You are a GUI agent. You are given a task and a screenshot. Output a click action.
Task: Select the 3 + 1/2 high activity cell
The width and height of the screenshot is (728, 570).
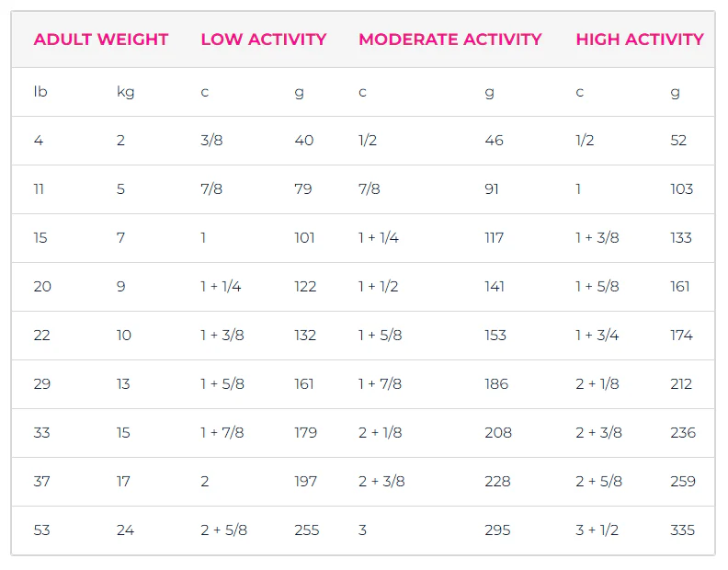597,530
